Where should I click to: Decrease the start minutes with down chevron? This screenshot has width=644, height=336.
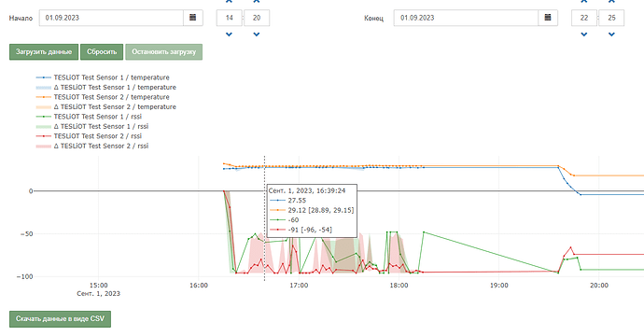coord(257,35)
